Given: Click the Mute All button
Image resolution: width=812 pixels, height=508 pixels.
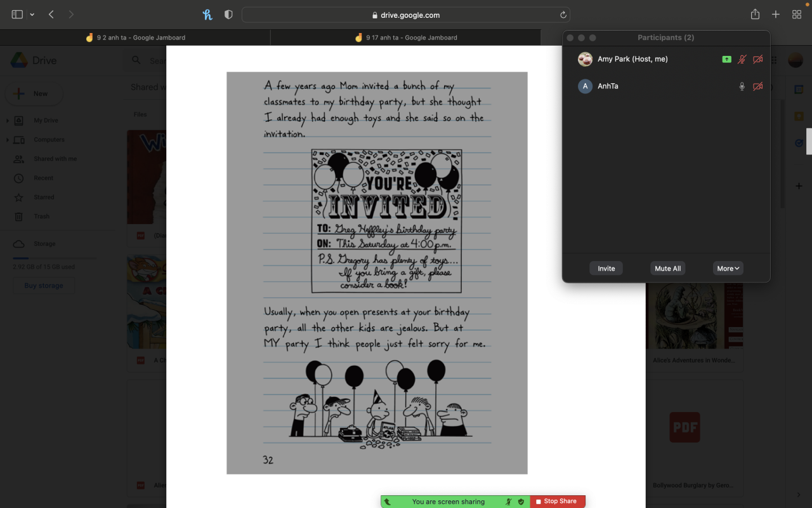Looking at the screenshot, I should [668, 269].
